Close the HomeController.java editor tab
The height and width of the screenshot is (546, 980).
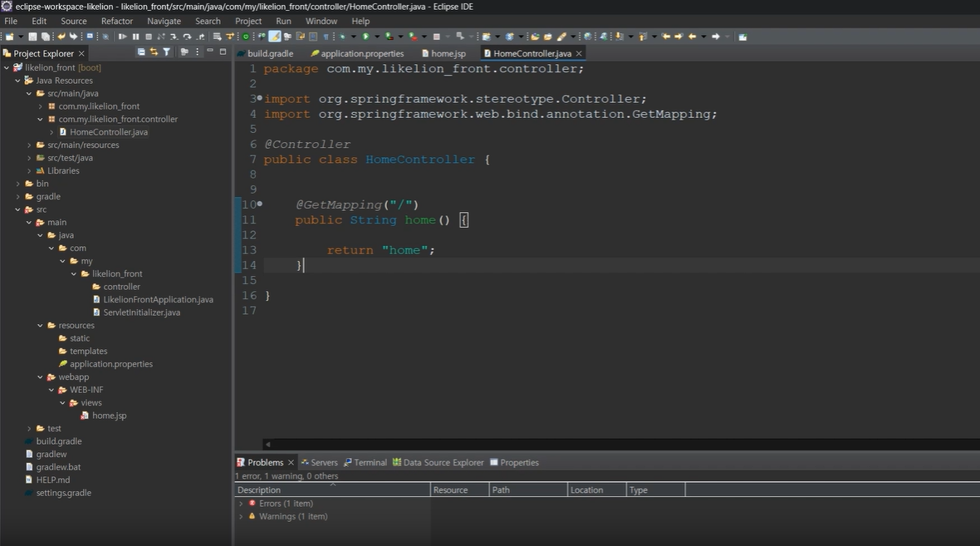[x=579, y=53]
